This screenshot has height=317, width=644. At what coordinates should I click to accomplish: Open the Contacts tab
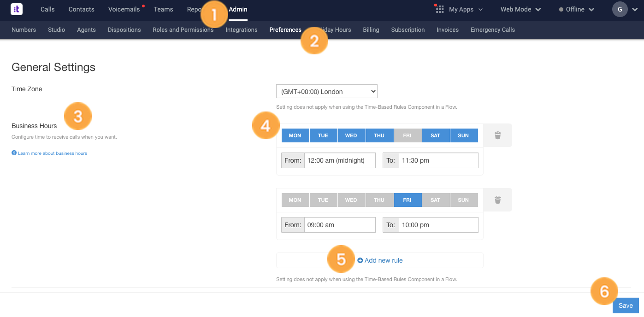[x=81, y=9]
